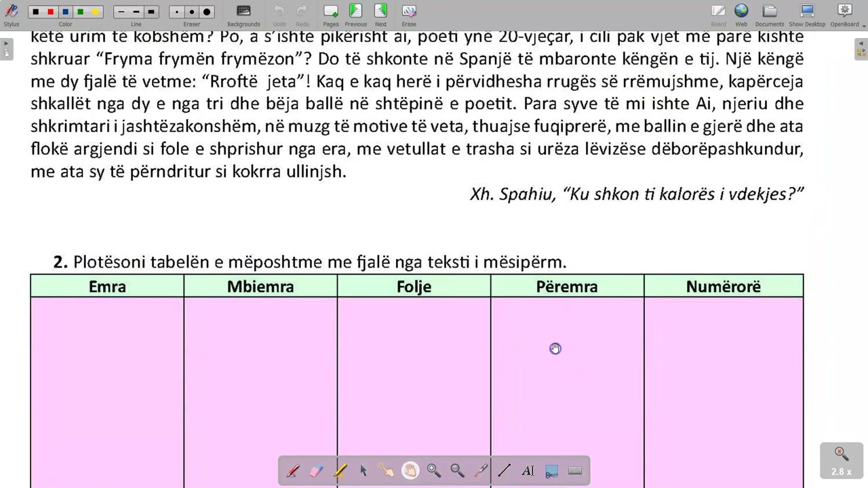Viewport: 868px width, 488px height.
Task: Open the Stylus toolbar toggle
Action: pyautogui.click(x=11, y=15)
